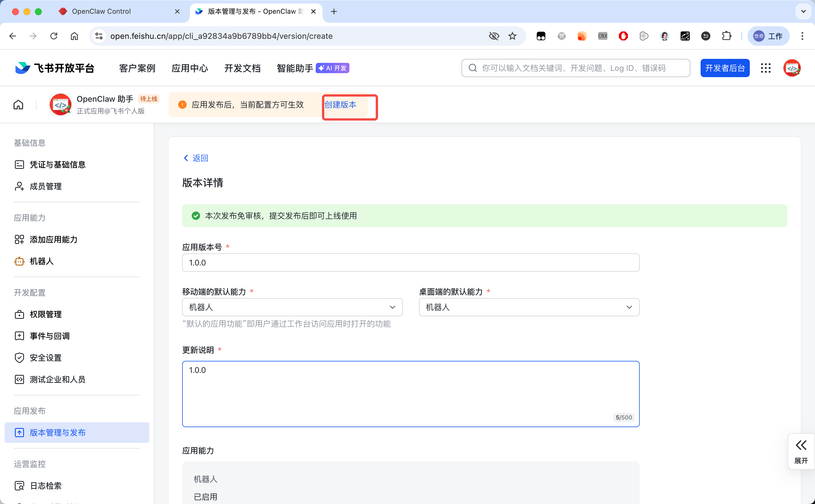Click the 飞书开放平台 logo

click(x=53, y=68)
